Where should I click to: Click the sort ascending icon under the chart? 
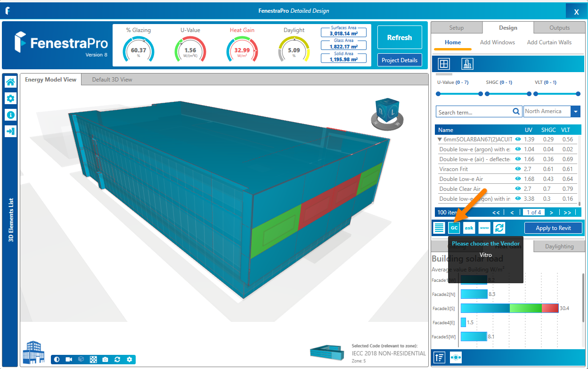click(x=440, y=357)
